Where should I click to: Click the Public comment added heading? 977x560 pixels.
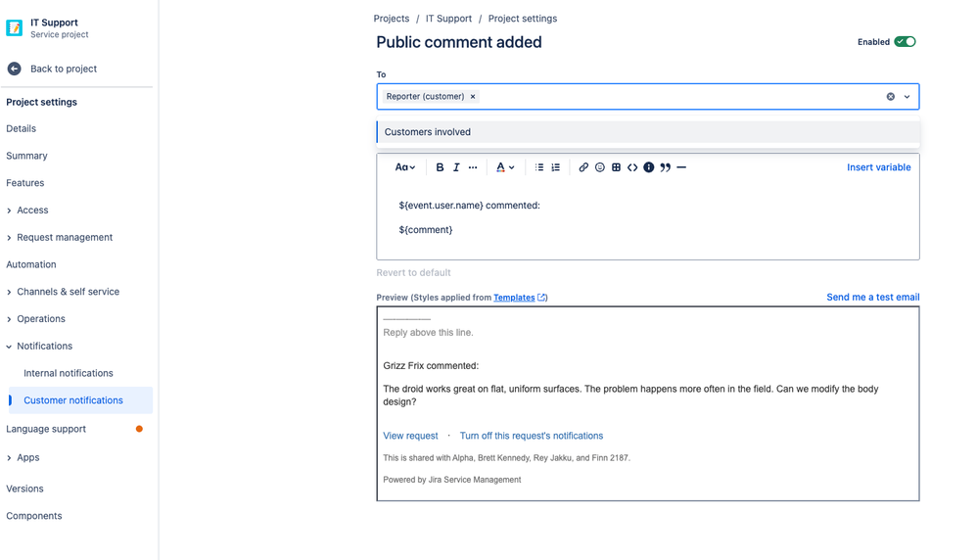coord(459,42)
